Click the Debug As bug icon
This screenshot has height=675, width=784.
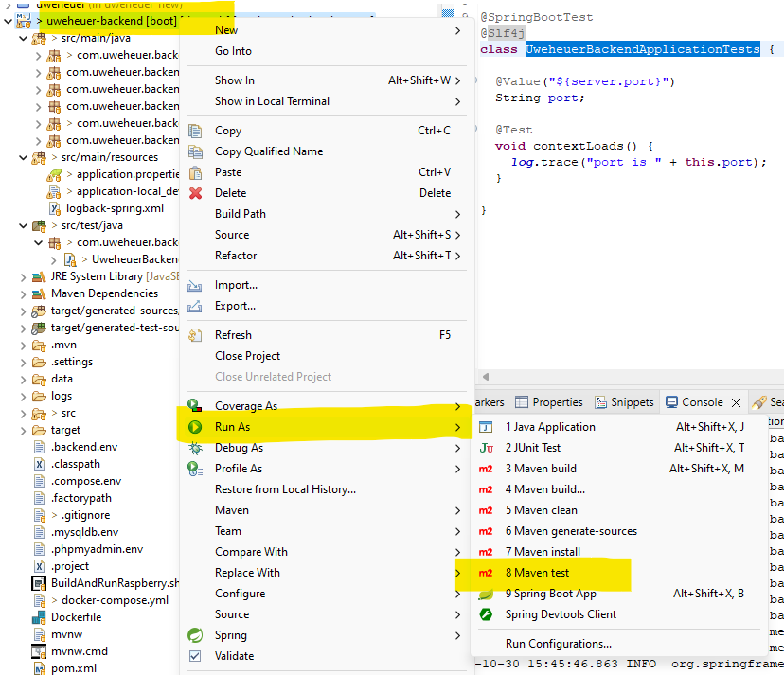[x=196, y=448]
